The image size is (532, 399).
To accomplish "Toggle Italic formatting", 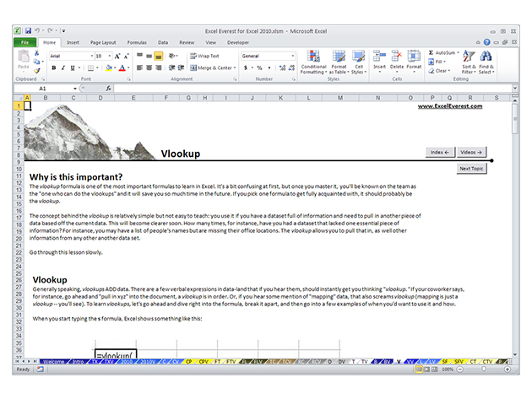I will (x=63, y=67).
